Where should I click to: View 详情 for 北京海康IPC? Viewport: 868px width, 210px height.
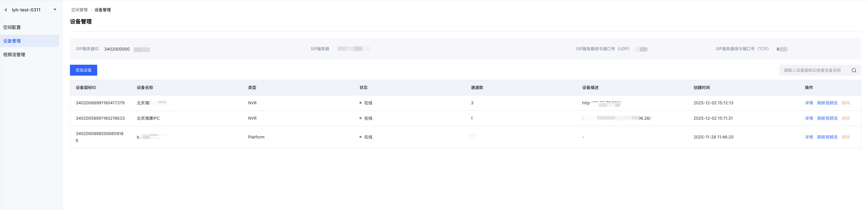809,118
